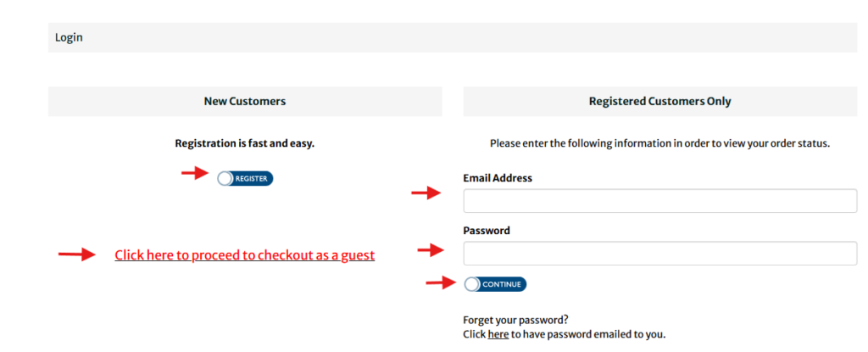Click the Password label text
This screenshot has height=352, width=868.
pyautogui.click(x=487, y=231)
